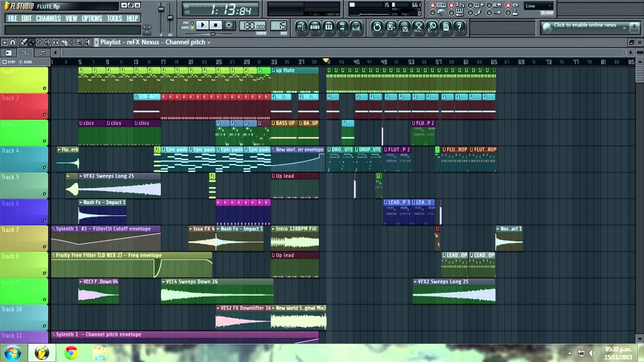Arm recording with the record button
Image resolution: width=644 pixels, height=362 pixels.
[x=229, y=25]
